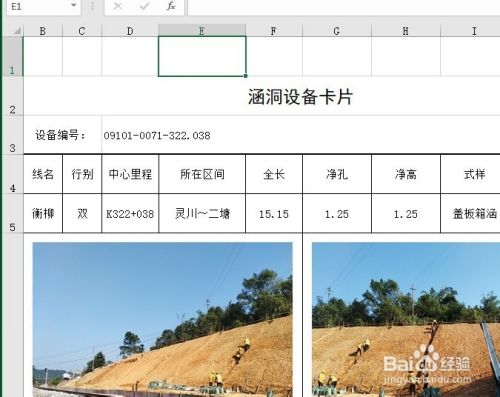Screen dimensions: 500x397
Task: Click the Cancel X formula bar icon
Action: (x=117, y=6)
